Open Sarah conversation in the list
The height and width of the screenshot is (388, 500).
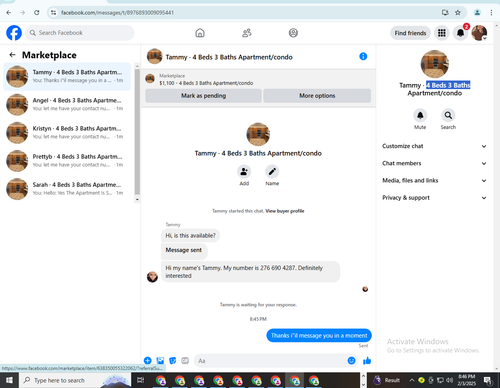click(67, 189)
